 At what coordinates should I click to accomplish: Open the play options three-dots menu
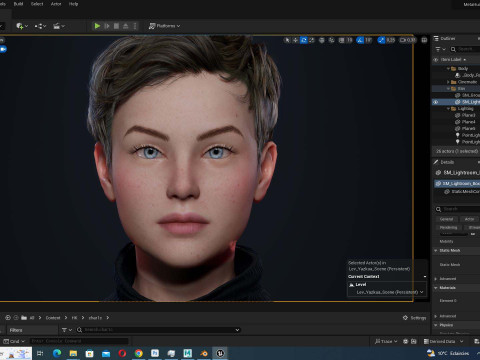click(135, 26)
